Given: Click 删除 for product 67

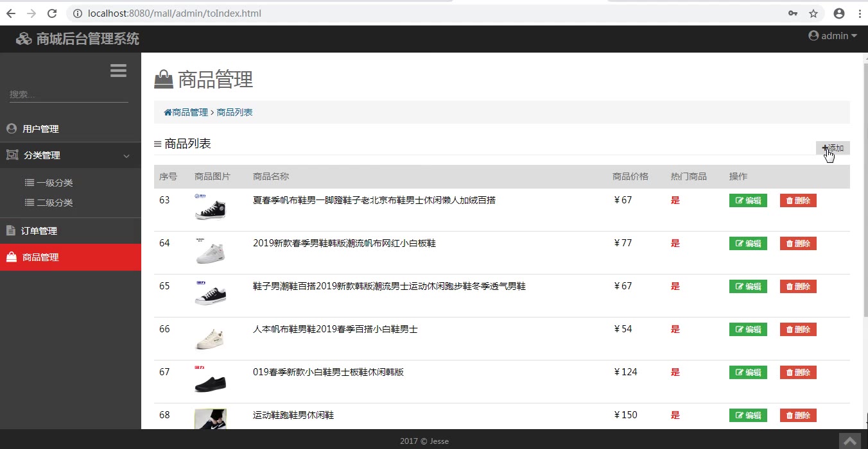Looking at the screenshot, I should pyautogui.click(x=798, y=373).
